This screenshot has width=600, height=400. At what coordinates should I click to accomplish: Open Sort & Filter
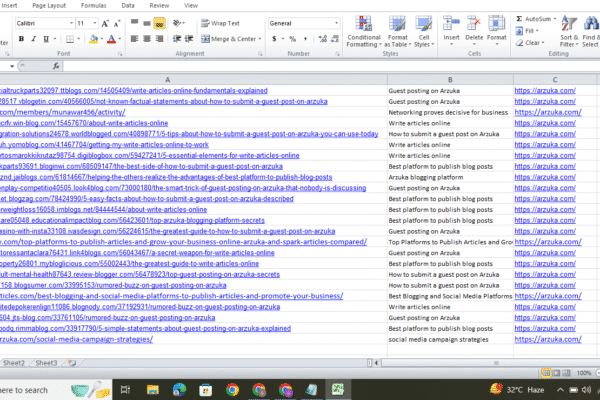pyautogui.click(x=569, y=31)
